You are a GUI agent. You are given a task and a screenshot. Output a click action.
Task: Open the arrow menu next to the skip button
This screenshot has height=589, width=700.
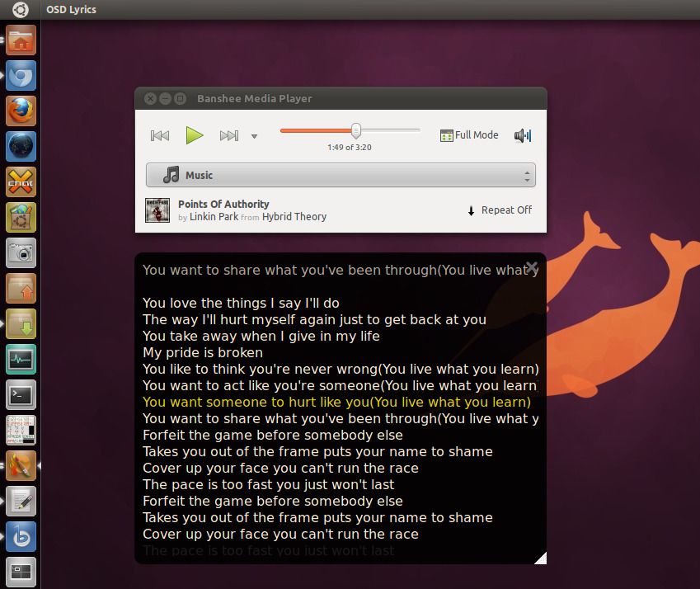tap(254, 137)
